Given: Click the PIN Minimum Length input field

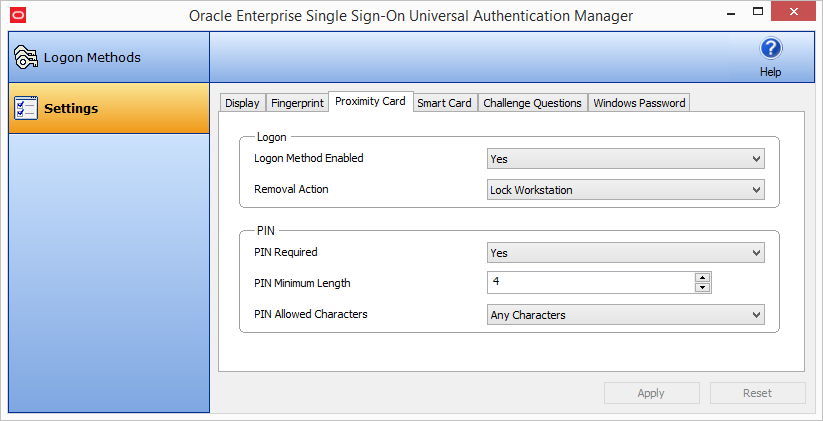Looking at the screenshot, I should (x=590, y=283).
